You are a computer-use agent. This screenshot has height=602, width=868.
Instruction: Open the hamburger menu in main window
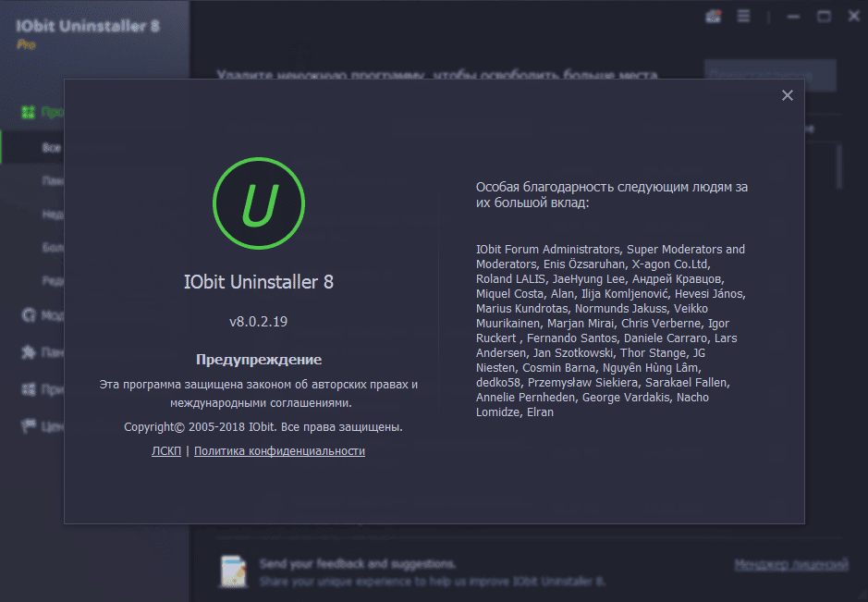click(x=743, y=16)
